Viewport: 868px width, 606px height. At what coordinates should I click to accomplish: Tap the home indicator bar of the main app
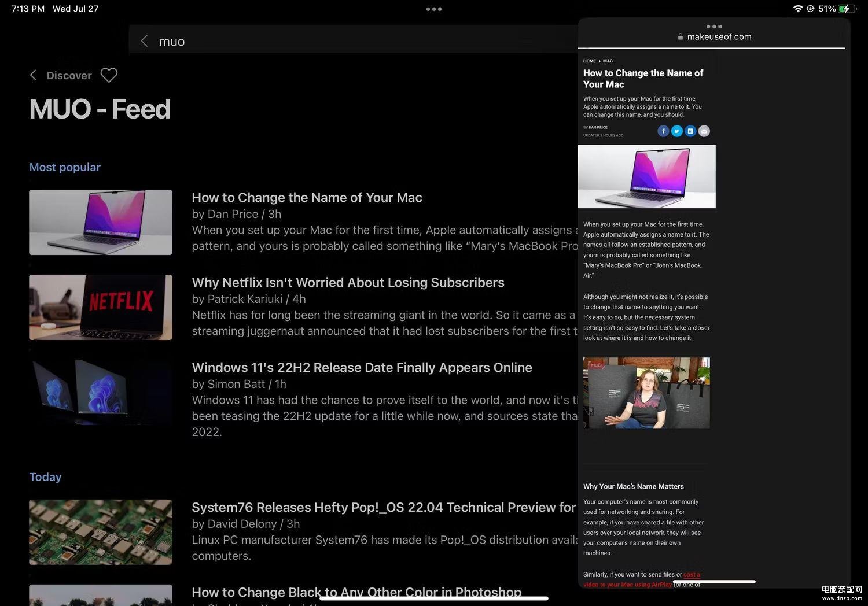click(434, 598)
